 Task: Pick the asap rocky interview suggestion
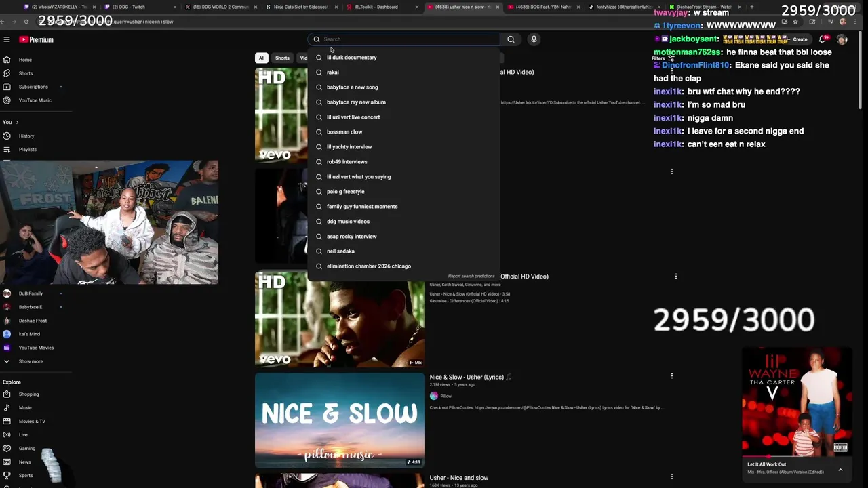tap(403, 236)
